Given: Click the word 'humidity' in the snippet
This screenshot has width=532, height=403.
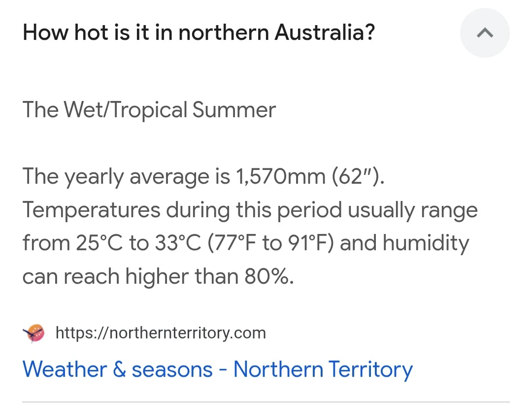Looking at the screenshot, I should [x=426, y=243].
